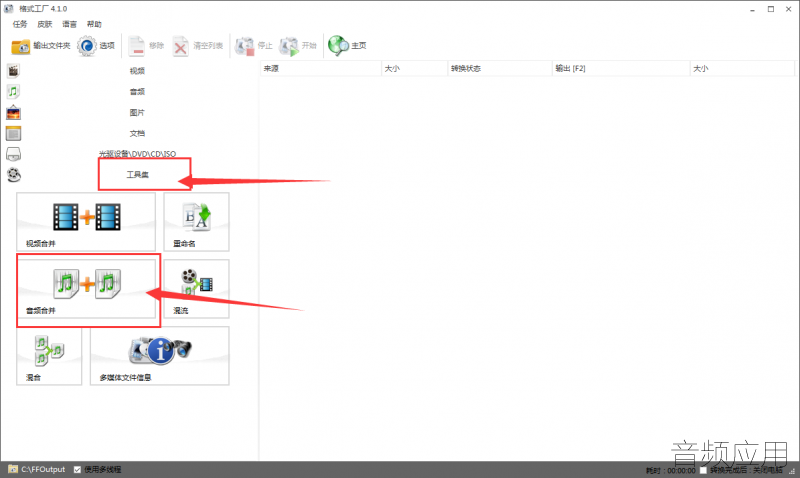Open the 皮肤 skin menu
Screen dimensions: 800x478
point(44,24)
